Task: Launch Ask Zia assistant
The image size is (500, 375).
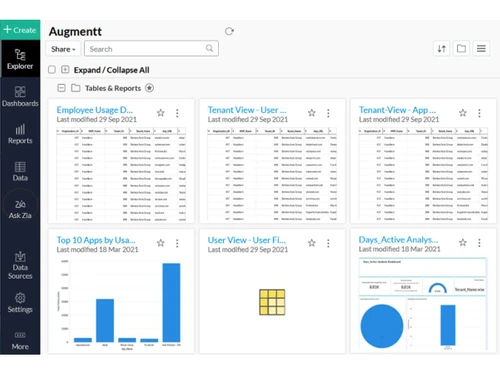Action: (x=20, y=209)
